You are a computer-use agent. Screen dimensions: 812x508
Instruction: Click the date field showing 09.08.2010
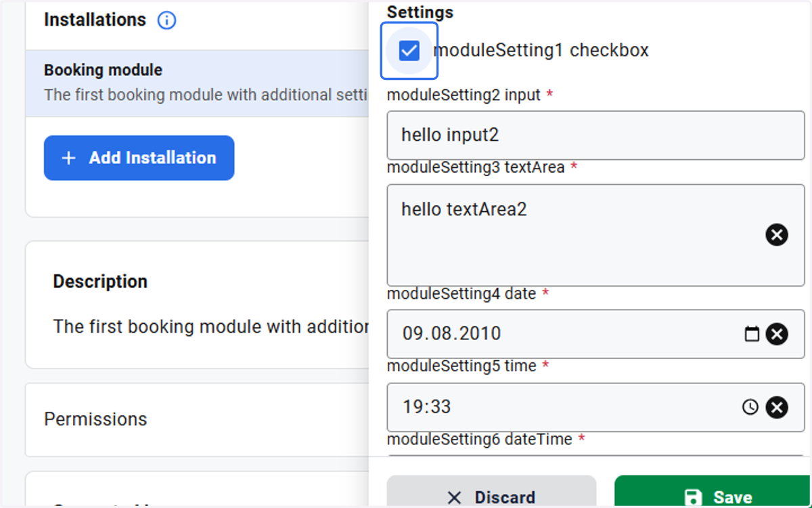[x=595, y=334]
